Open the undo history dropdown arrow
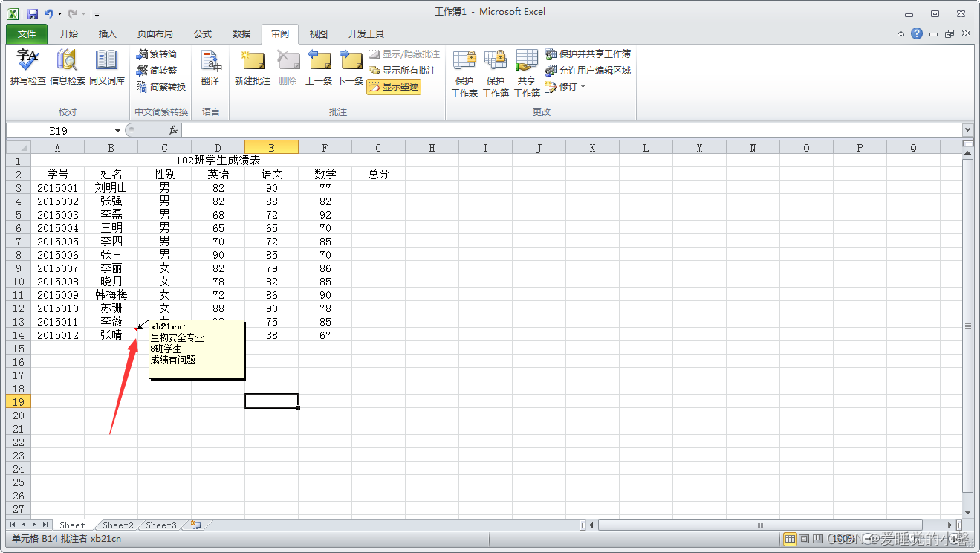The image size is (980, 553). tap(59, 14)
